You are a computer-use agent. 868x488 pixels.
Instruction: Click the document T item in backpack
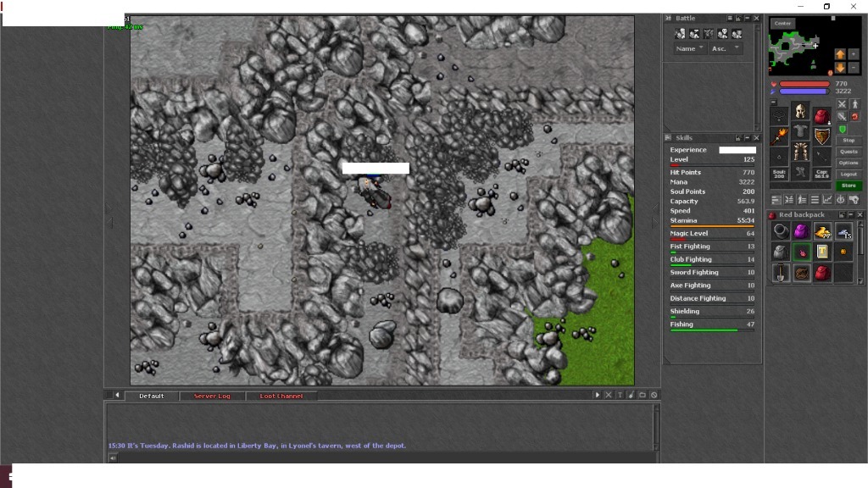pyautogui.click(x=822, y=251)
